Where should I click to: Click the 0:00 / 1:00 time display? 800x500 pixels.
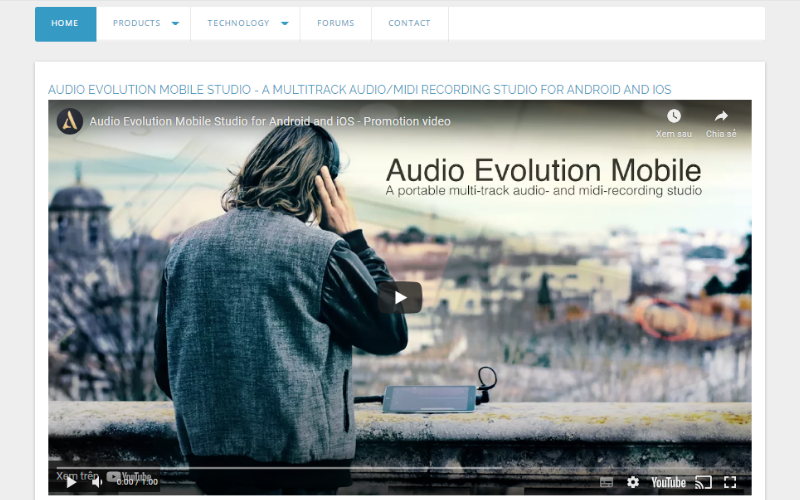pyautogui.click(x=137, y=482)
